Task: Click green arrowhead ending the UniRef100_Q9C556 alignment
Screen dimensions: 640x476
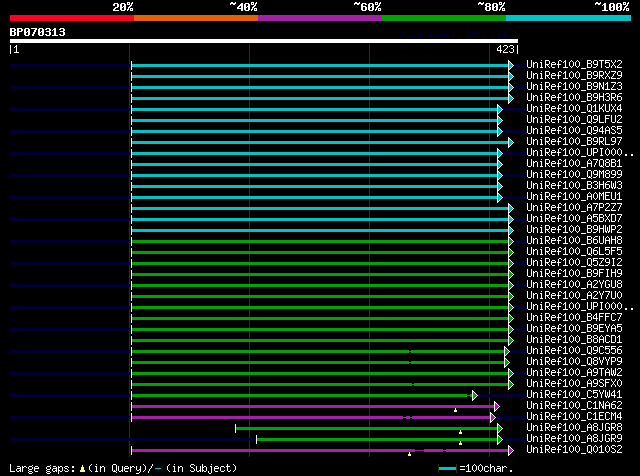Action: tap(507, 351)
